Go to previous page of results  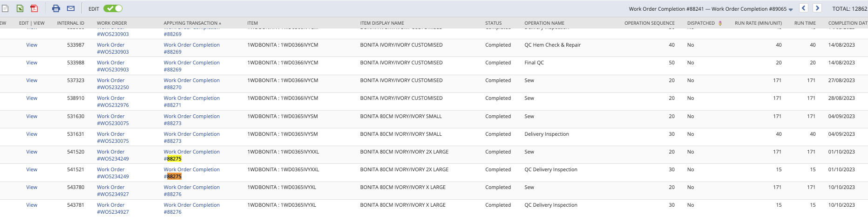click(804, 8)
